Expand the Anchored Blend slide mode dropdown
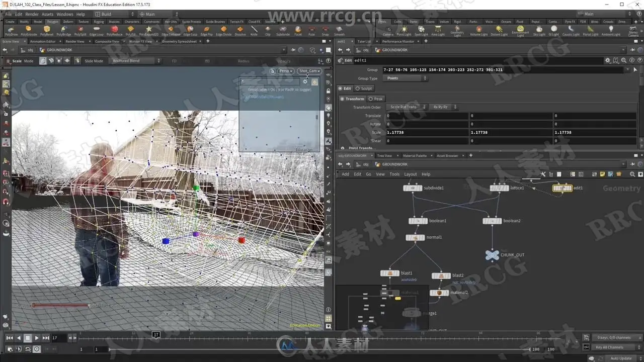Viewport: 644px width, 362px height. click(135, 61)
